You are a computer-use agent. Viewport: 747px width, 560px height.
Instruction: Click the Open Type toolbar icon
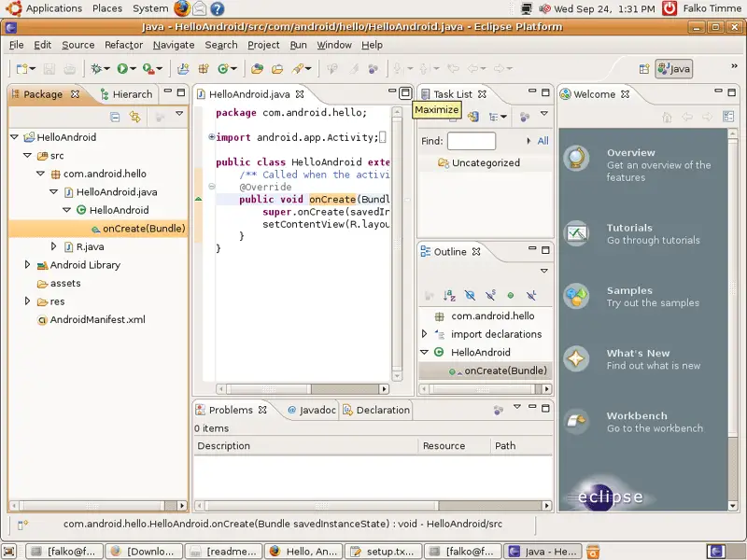click(x=258, y=69)
